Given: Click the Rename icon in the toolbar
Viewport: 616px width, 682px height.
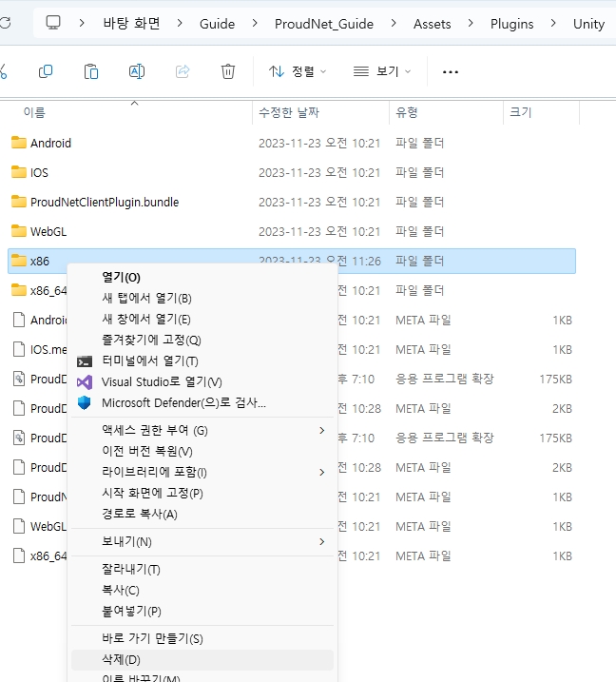Looking at the screenshot, I should 137,71.
